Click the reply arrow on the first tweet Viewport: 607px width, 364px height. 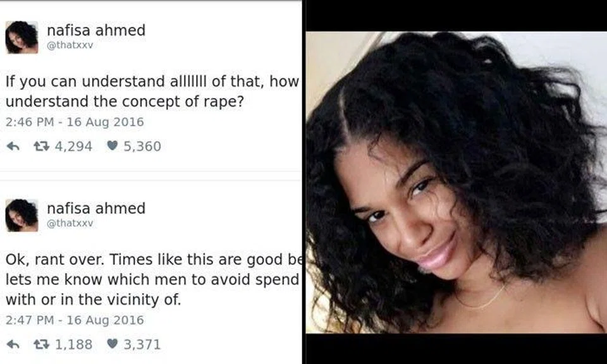coord(13,146)
